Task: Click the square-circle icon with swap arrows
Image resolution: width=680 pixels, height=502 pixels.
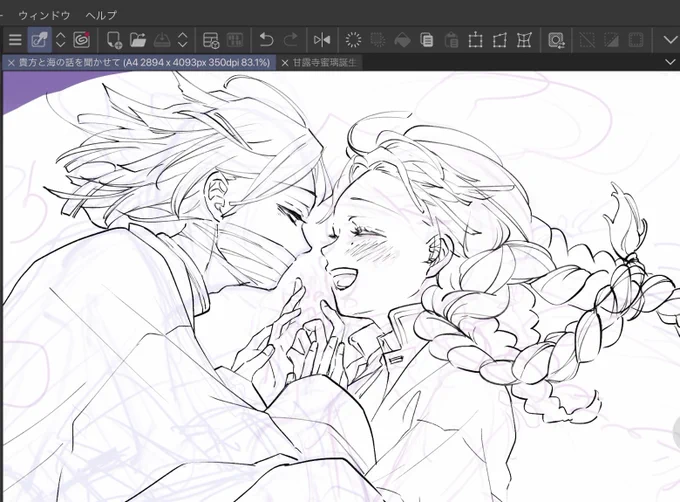Action: (x=556, y=40)
